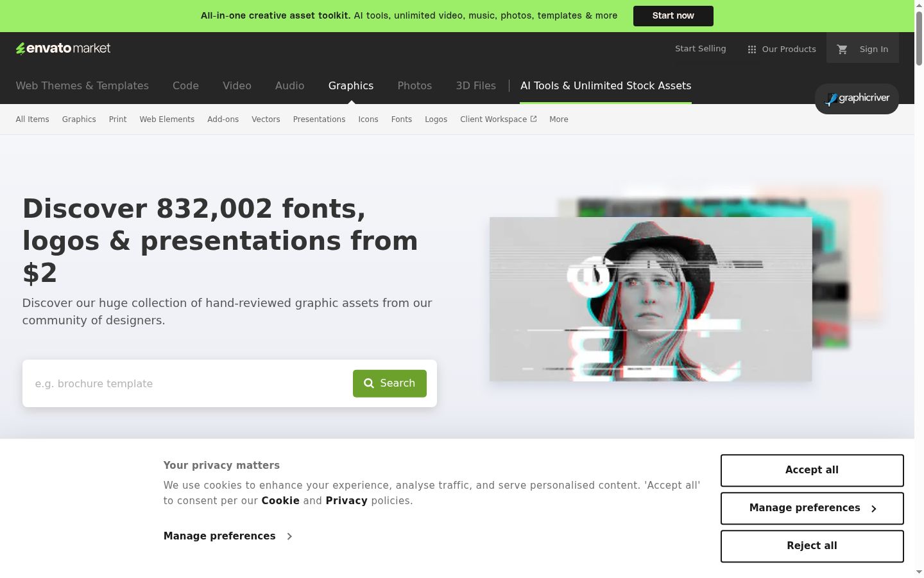Open the 3D Files category
This screenshot has width=924, height=578.
(x=475, y=85)
